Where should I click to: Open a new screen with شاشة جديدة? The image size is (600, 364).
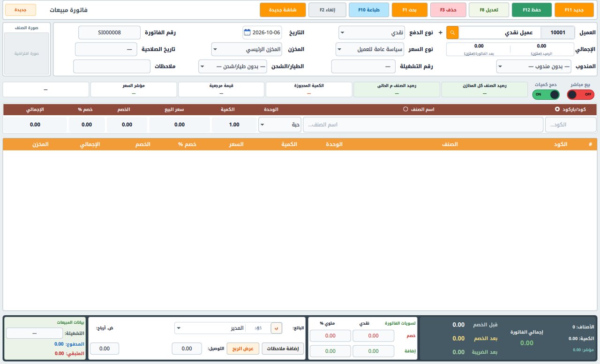[283, 10]
